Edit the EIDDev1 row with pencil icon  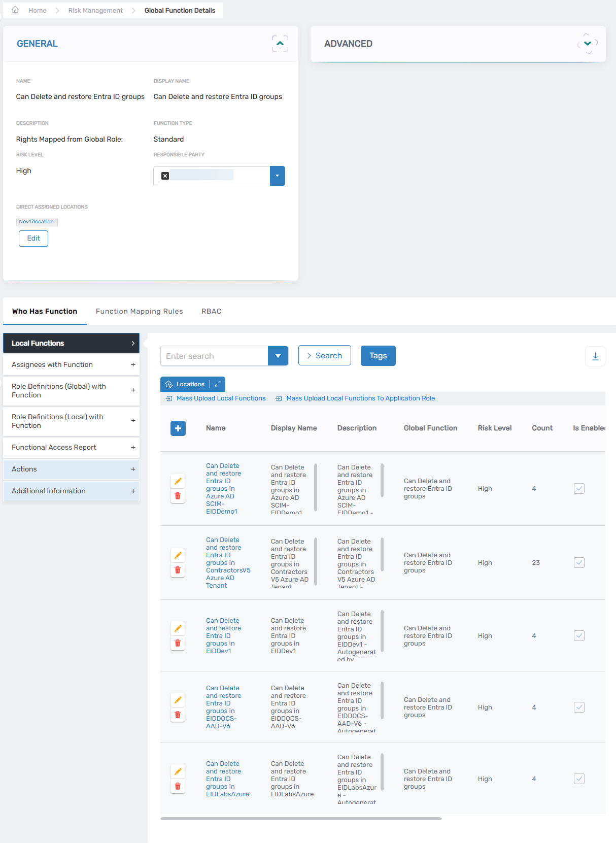coord(178,628)
